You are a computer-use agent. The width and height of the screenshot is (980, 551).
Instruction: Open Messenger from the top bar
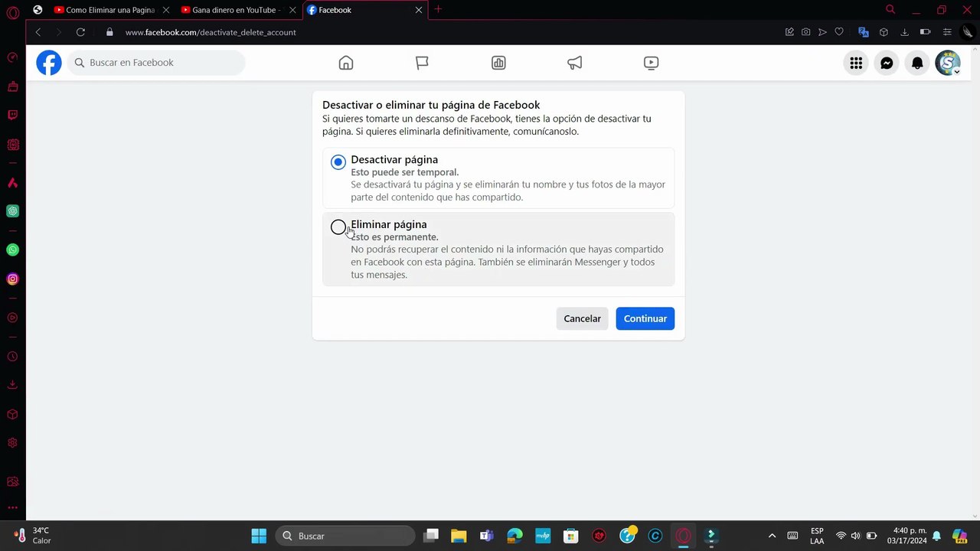coord(887,63)
